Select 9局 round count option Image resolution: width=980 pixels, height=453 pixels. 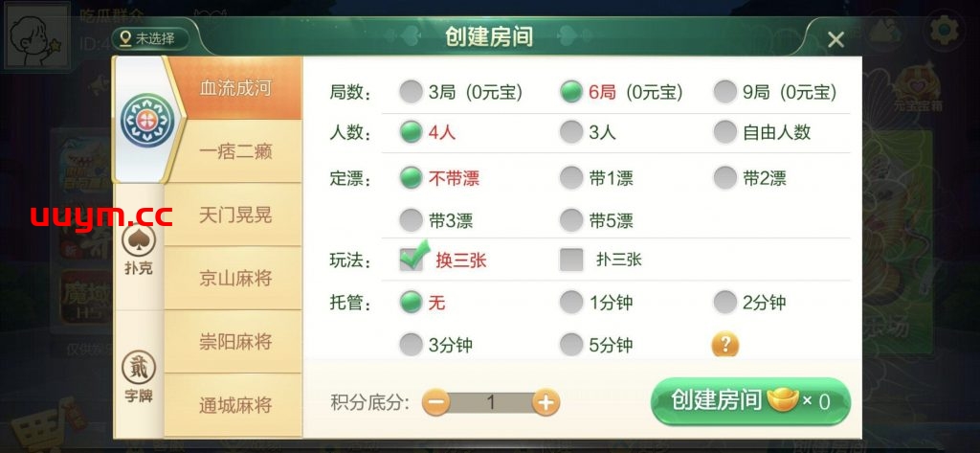(x=725, y=92)
